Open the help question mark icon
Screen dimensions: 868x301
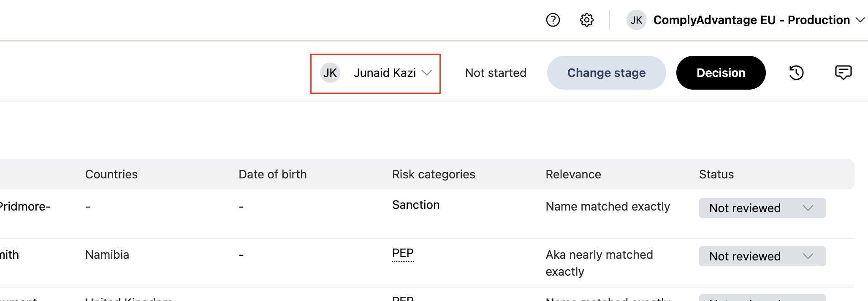pos(553,20)
